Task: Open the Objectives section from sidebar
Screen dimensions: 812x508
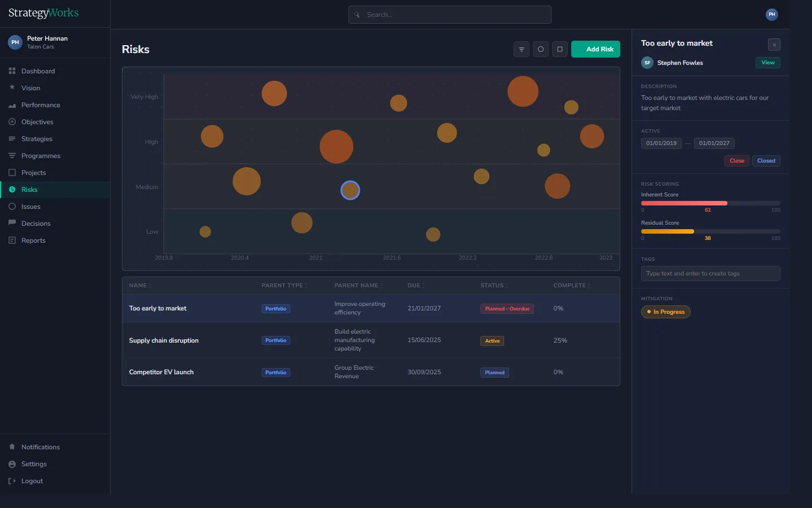Action: tap(37, 121)
